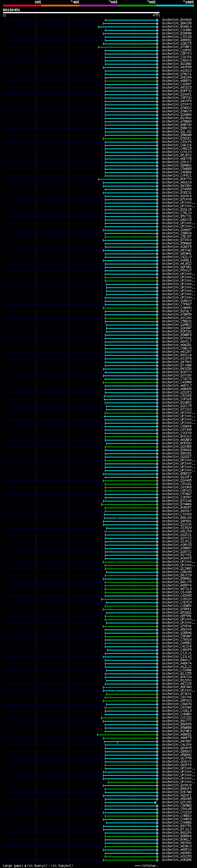Select label UniRef100_C5VL65
Viewport: 197px width, 868px height.
coord(177,809)
